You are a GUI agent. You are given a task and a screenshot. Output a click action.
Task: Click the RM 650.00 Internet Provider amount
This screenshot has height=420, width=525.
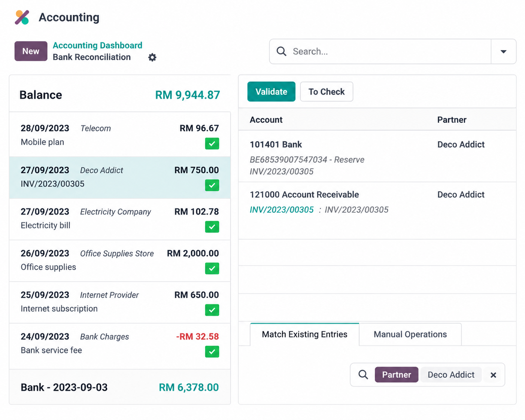pos(197,295)
